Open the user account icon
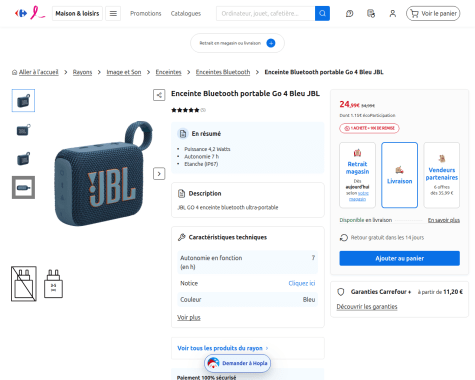 pyautogui.click(x=393, y=13)
